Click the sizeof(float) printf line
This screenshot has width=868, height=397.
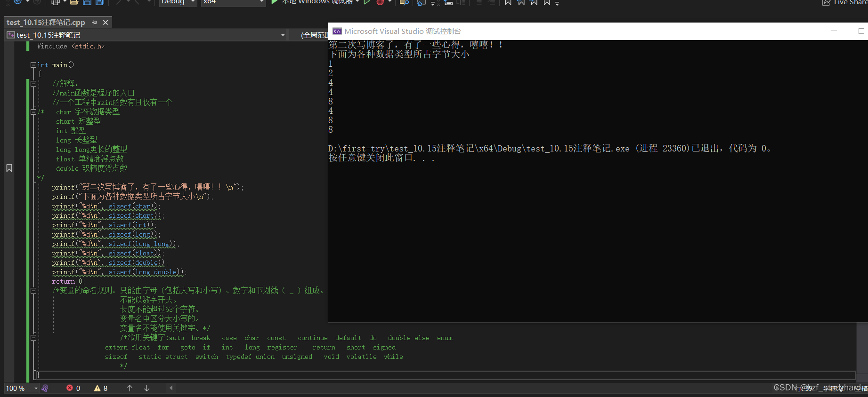pyautogui.click(x=108, y=253)
